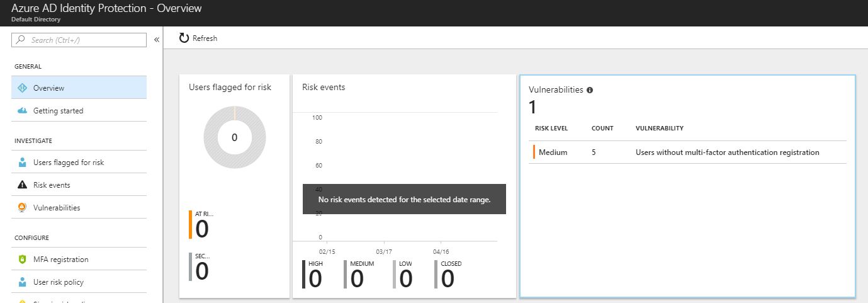Click the 02/15 date axis label
Screen dimensions: 868x303
[327, 251]
